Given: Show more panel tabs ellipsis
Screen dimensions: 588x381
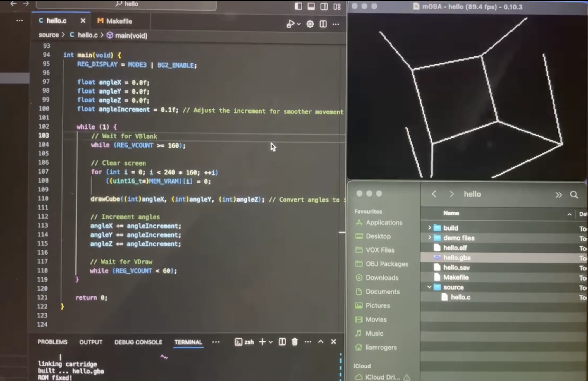Looking at the screenshot, I should [x=216, y=342].
